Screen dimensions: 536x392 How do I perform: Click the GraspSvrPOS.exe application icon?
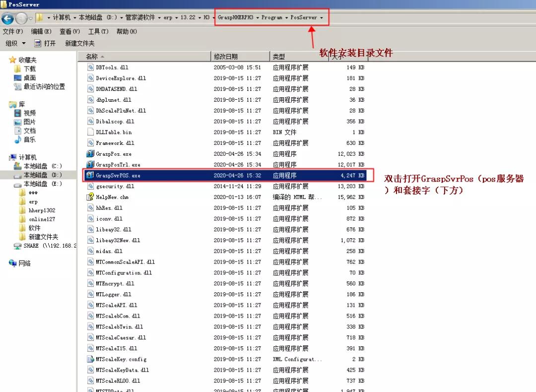[90, 175]
